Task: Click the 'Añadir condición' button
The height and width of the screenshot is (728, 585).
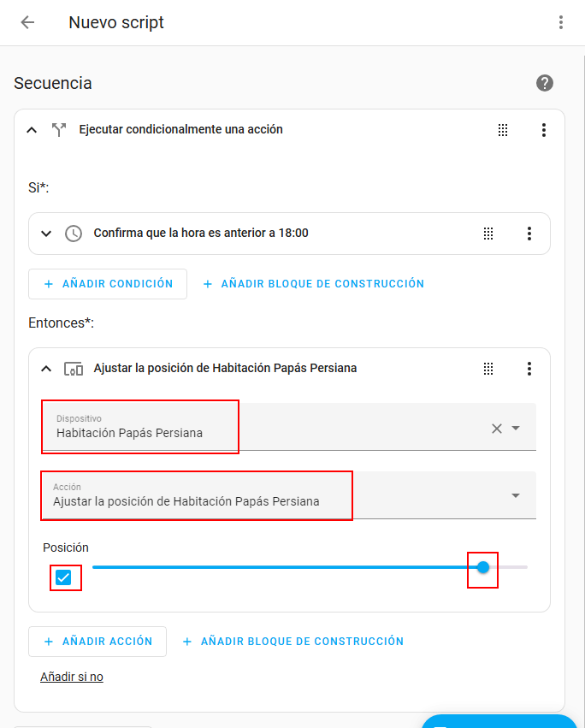Action: coord(108,284)
